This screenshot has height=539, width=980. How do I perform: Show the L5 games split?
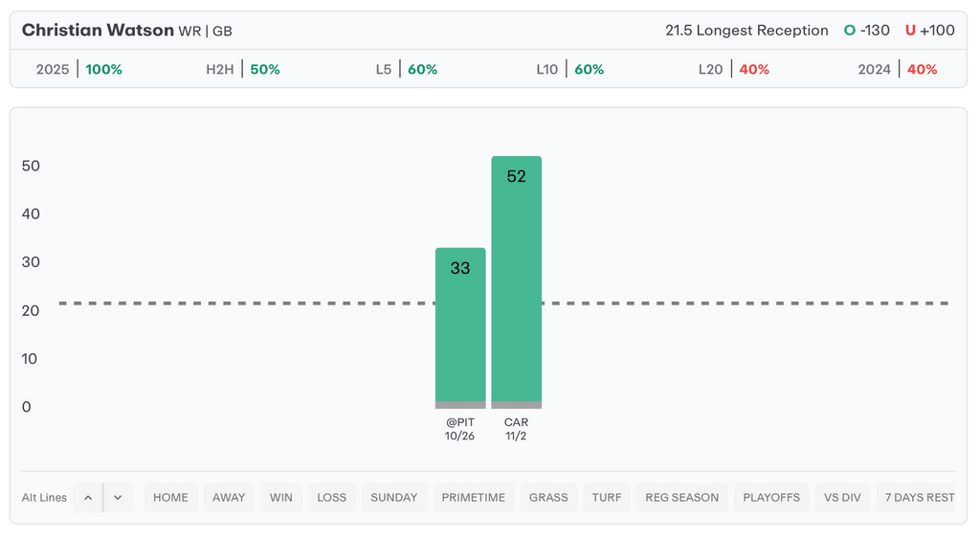(407, 70)
